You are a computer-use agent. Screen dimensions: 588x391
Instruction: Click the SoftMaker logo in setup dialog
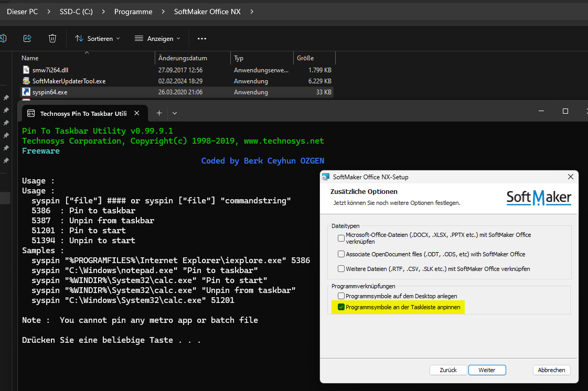click(539, 198)
